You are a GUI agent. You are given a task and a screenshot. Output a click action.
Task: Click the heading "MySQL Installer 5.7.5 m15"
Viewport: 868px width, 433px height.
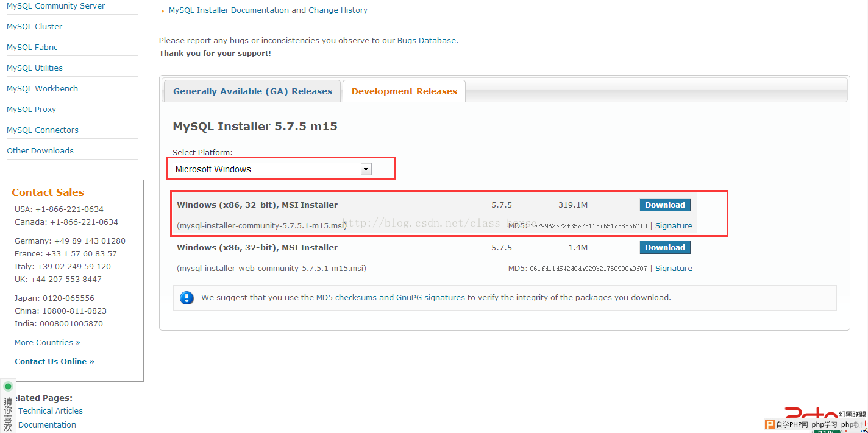pyautogui.click(x=255, y=127)
